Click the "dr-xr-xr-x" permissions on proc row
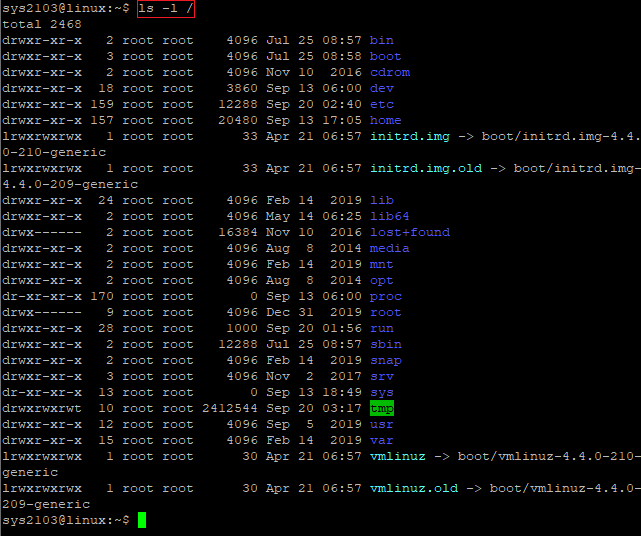Viewport: 641px width, 536px height. pyautogui.click(x=42, y=296)
